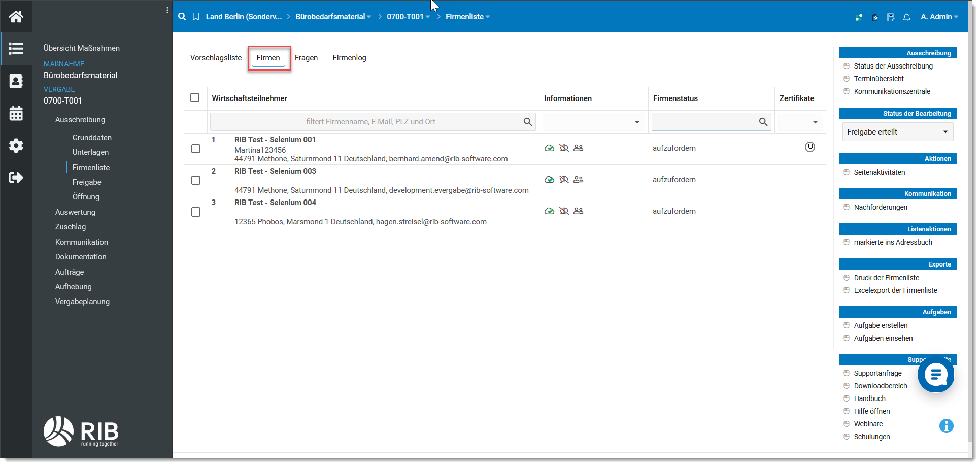Screen dimensions: 980x466
Task: Switch to the Fragen tab
Action: 306,58
